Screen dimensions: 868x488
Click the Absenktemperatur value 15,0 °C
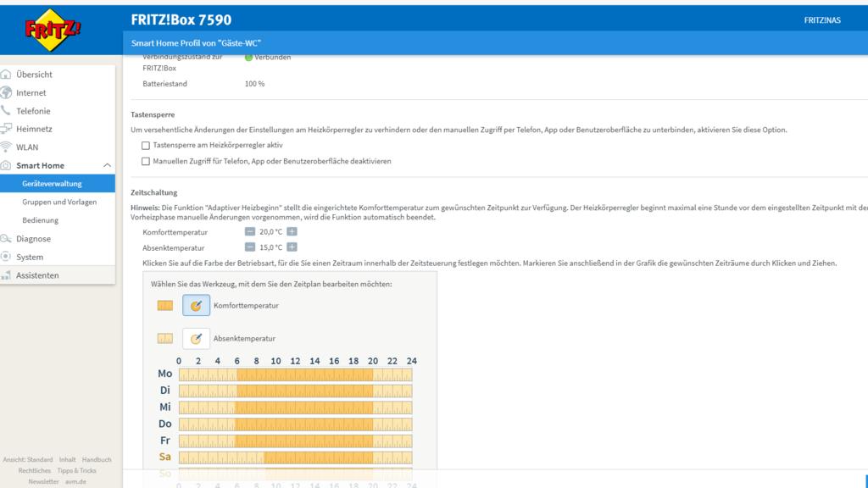270,247
